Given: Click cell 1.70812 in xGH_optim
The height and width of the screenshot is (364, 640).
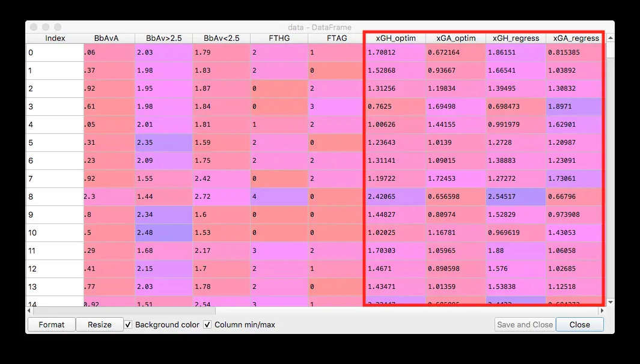Looking at the screenshot, I should (x=395, y=52).
